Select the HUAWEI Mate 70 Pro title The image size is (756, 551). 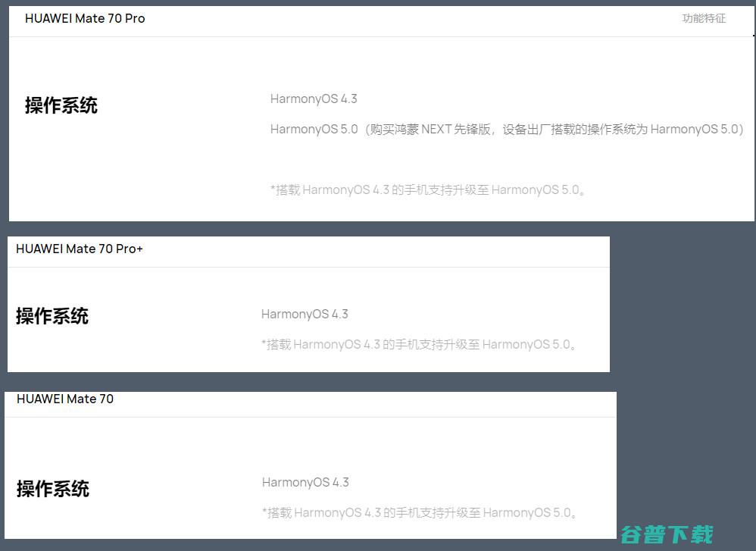(x=85, y=18)
